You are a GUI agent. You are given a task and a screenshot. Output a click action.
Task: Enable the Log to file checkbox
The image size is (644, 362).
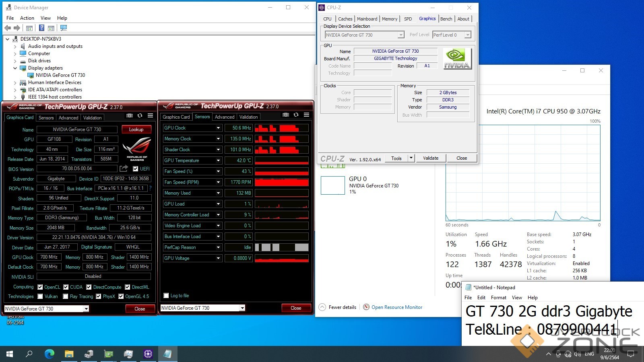click(x=166, y=296)
